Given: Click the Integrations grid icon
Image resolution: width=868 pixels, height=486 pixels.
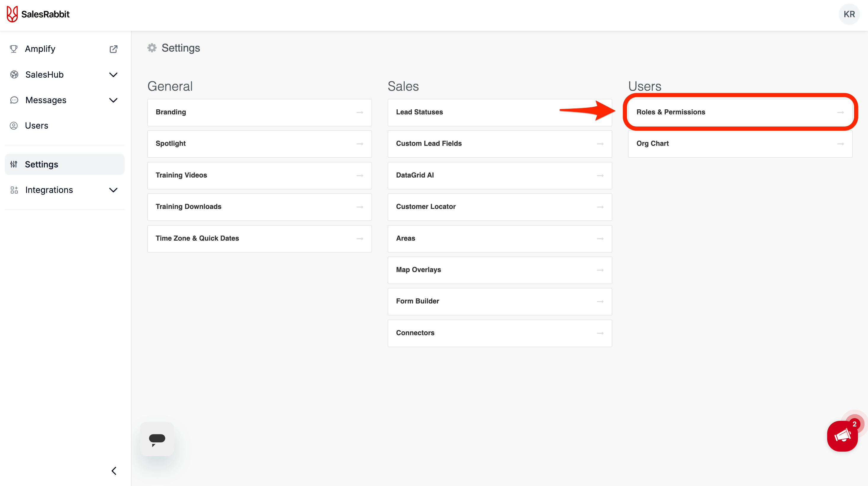Looking at the screenshot, I should click(14, 190).
